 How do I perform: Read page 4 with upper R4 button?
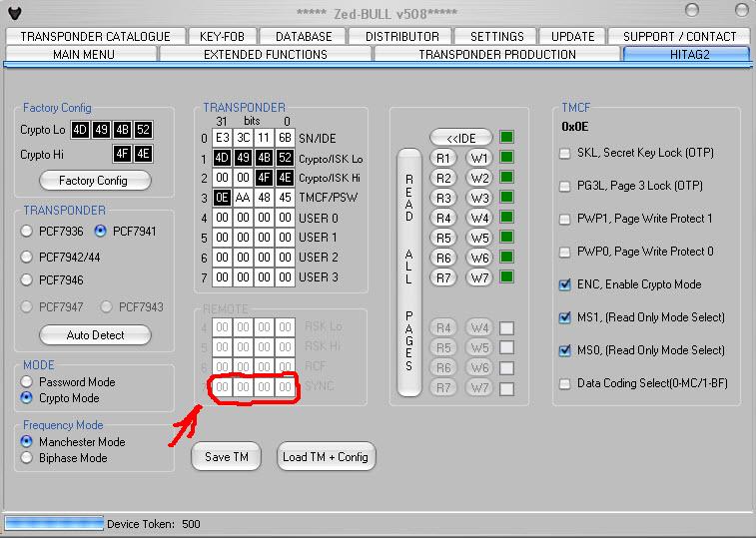tap(443, 218)
